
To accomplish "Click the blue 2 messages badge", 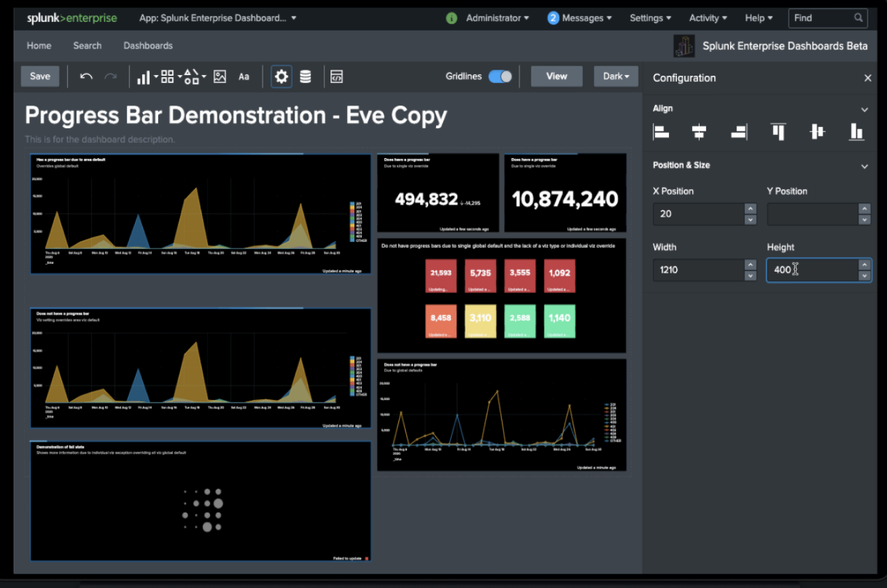I will click(x=553, y=18).
